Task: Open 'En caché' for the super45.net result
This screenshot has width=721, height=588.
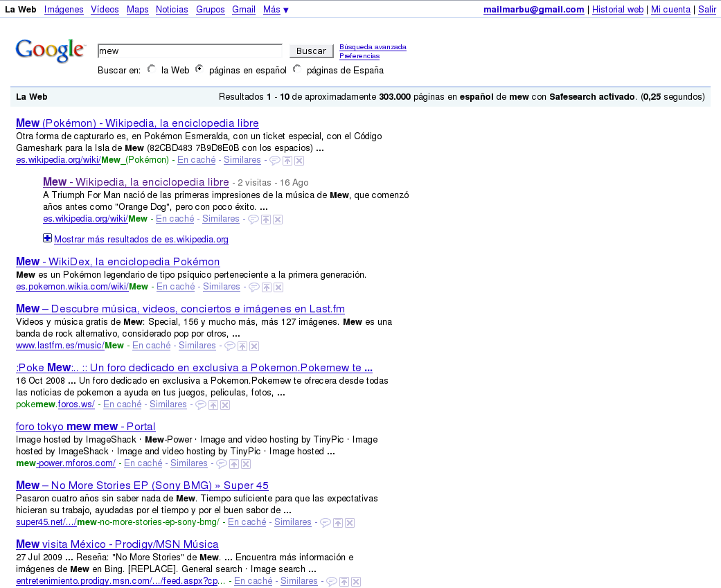Action: point(247,522)
